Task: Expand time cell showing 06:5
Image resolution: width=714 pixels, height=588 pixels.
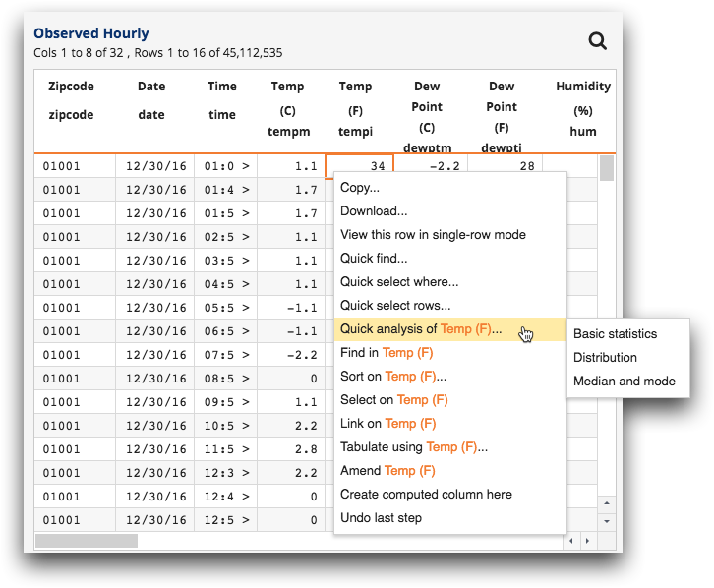Action: click(x=246, y=331)
